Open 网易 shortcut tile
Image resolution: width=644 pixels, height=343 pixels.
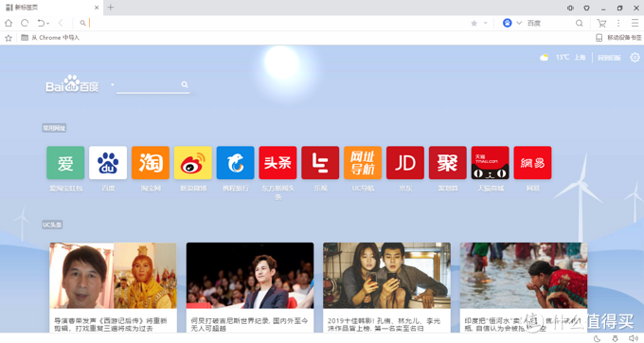[532, 163]
